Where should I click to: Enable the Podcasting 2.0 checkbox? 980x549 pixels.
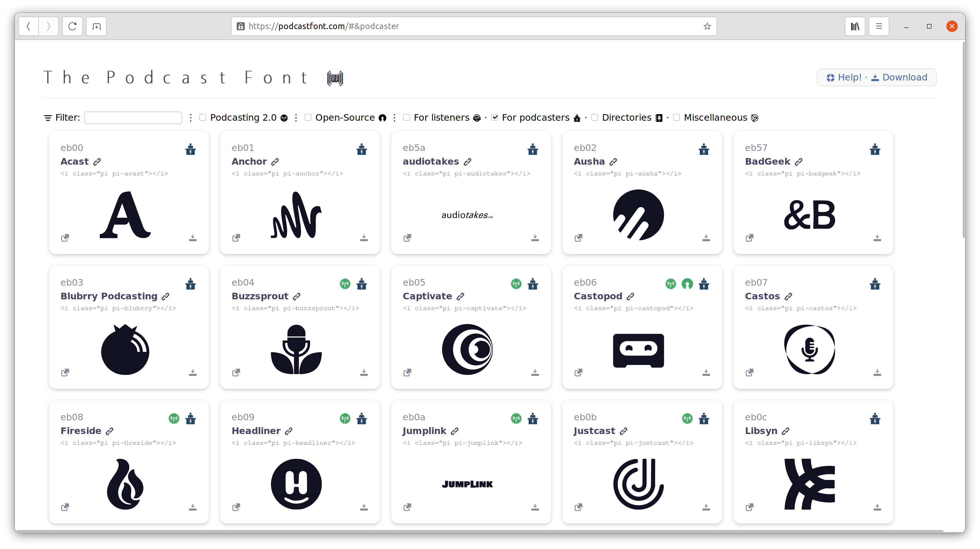pyautogui.click(x=203, y=117)
